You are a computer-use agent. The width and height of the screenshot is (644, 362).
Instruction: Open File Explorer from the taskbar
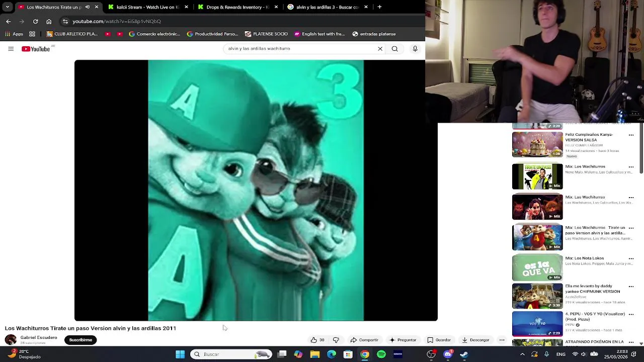tap(315, 354)
